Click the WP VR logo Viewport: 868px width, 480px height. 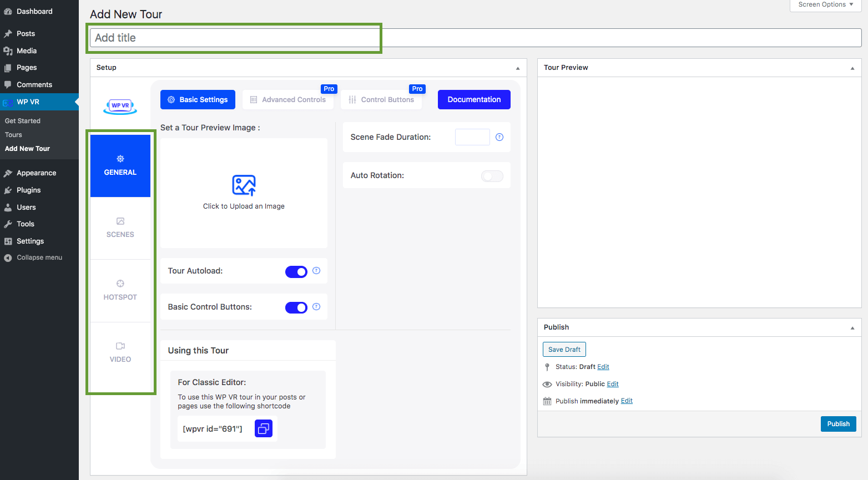point(120,105)
